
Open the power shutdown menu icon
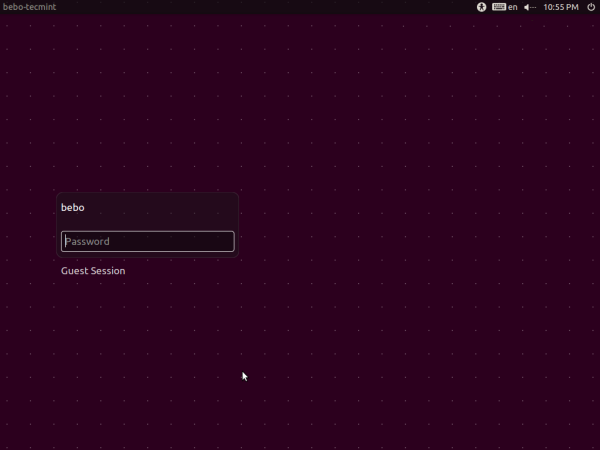pyautogui.click(x=591, y=7)
